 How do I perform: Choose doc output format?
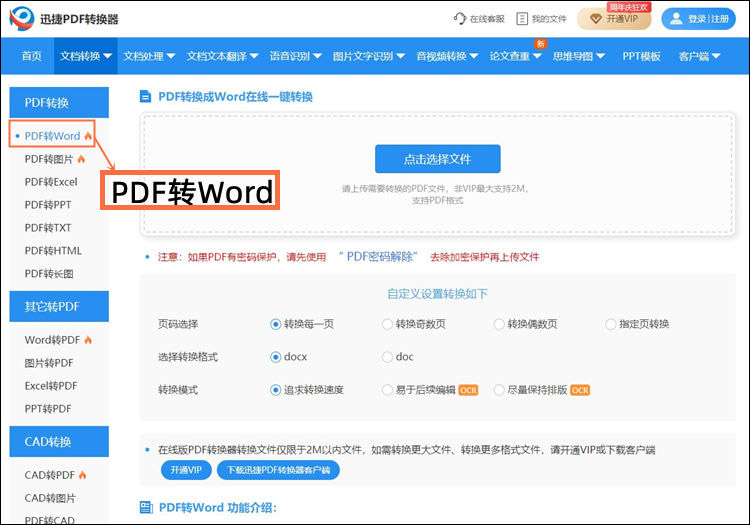pyautogui.click(x=387, y=357)
